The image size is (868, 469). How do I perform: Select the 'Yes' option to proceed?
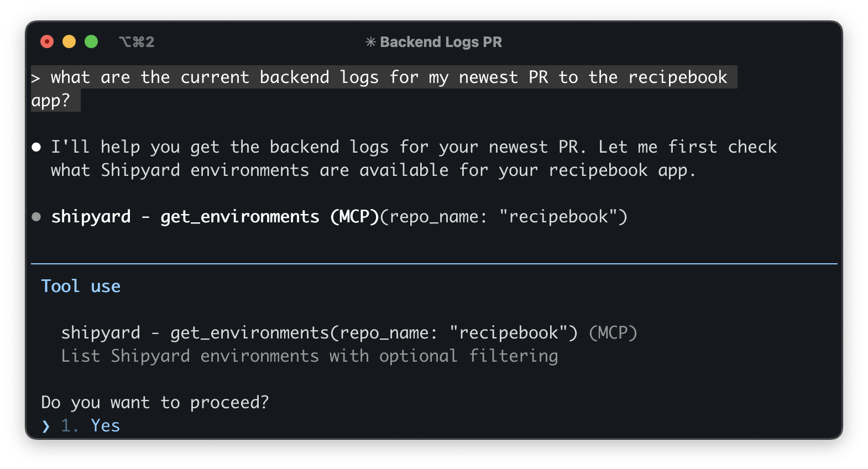coord(105,425)
